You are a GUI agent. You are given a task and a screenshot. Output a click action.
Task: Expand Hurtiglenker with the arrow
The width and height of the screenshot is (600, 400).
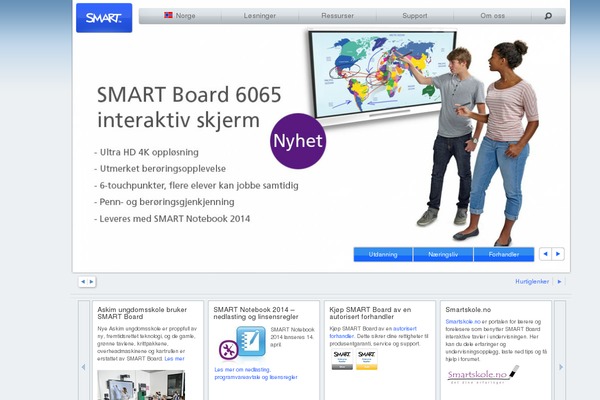(x=559, y=282)
